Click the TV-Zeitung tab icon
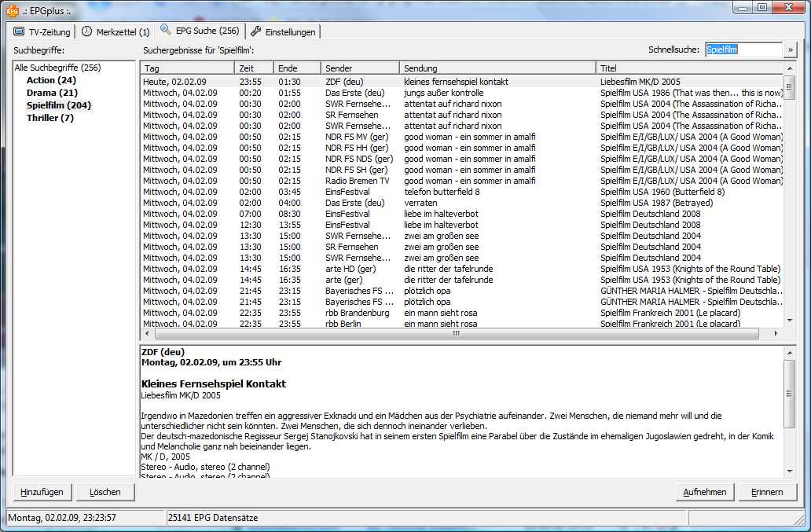Viewport: 811px width, 532px height. 19,32
